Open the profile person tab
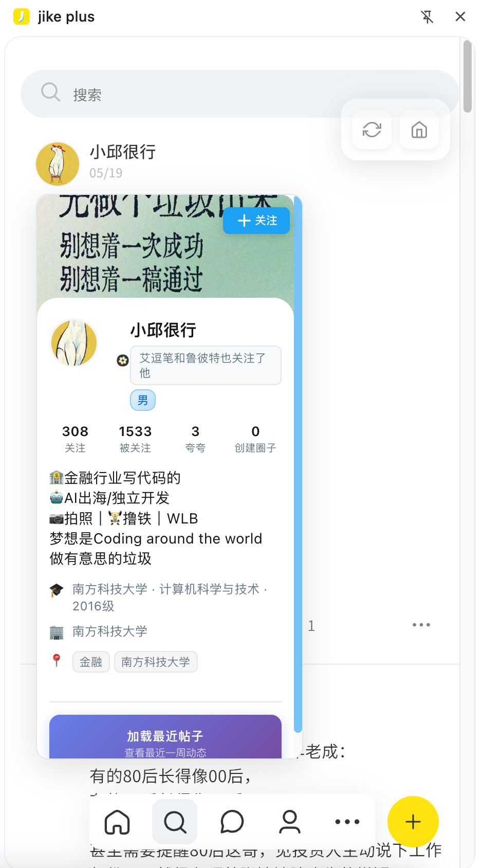The height and width of the screenshot is (868, 483). (290, 822)
